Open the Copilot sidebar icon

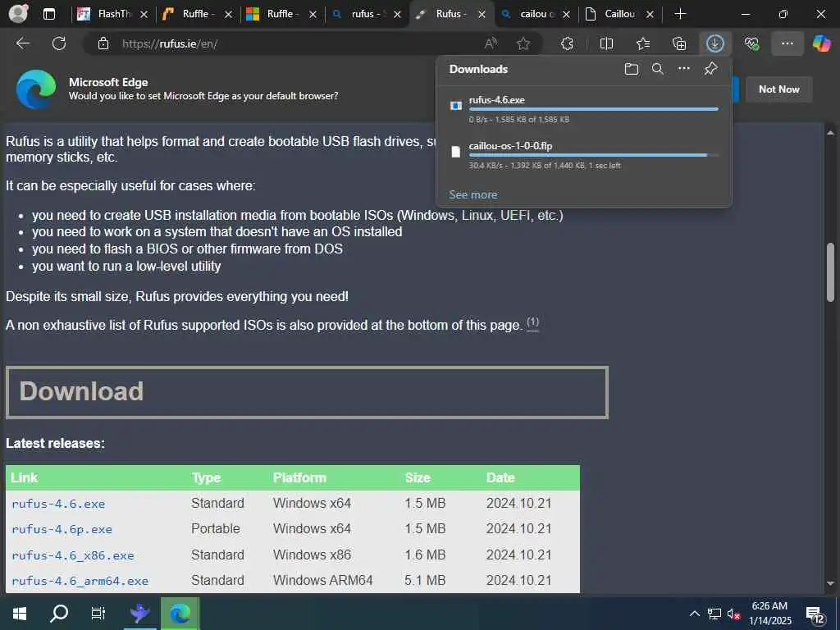tap(821, 43)
